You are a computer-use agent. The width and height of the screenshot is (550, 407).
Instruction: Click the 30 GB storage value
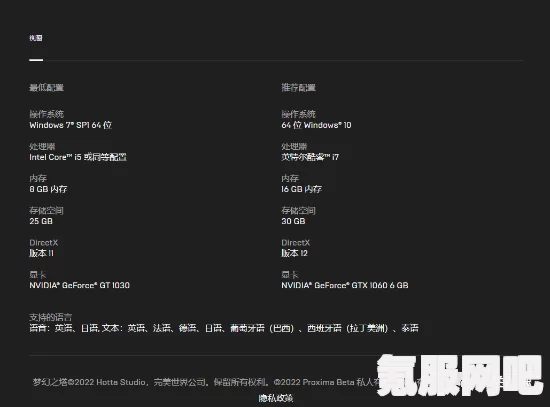293,221
